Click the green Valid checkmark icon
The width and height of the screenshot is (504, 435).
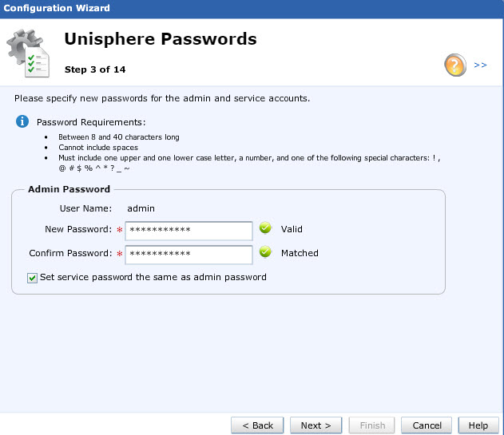tap(265, 227)
